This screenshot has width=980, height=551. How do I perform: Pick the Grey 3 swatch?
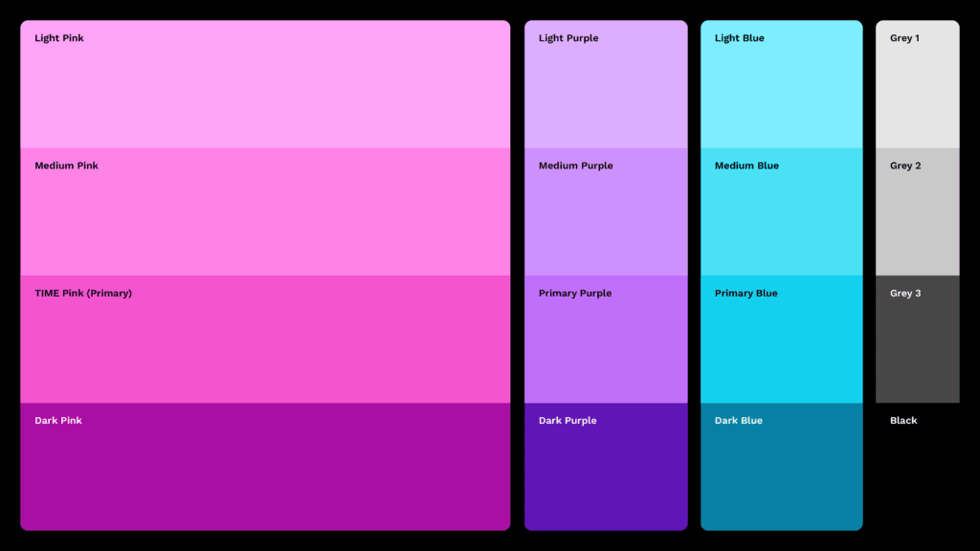(918, 340)
